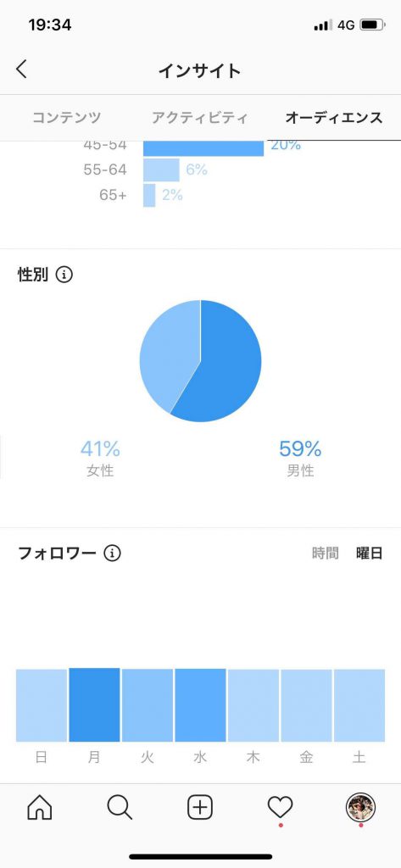Tap the 日 bar in follower chart
This screenshot has width=401, height=868.
(x=42, y=705)
